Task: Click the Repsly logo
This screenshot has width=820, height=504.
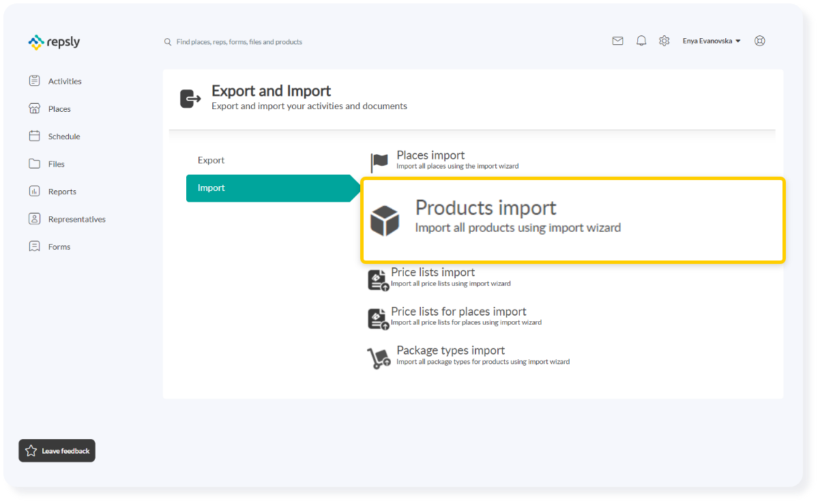Action: [x=54, y=42]
